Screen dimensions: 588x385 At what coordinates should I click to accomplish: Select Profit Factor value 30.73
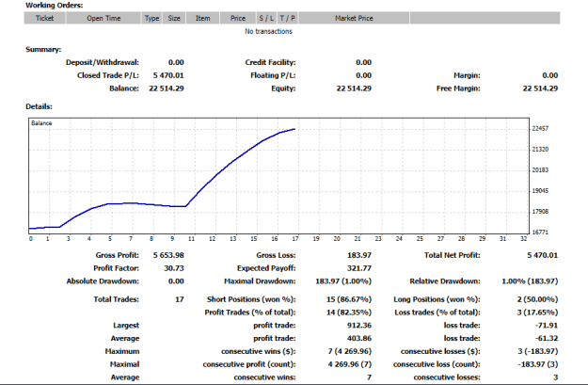pos(174,268)
